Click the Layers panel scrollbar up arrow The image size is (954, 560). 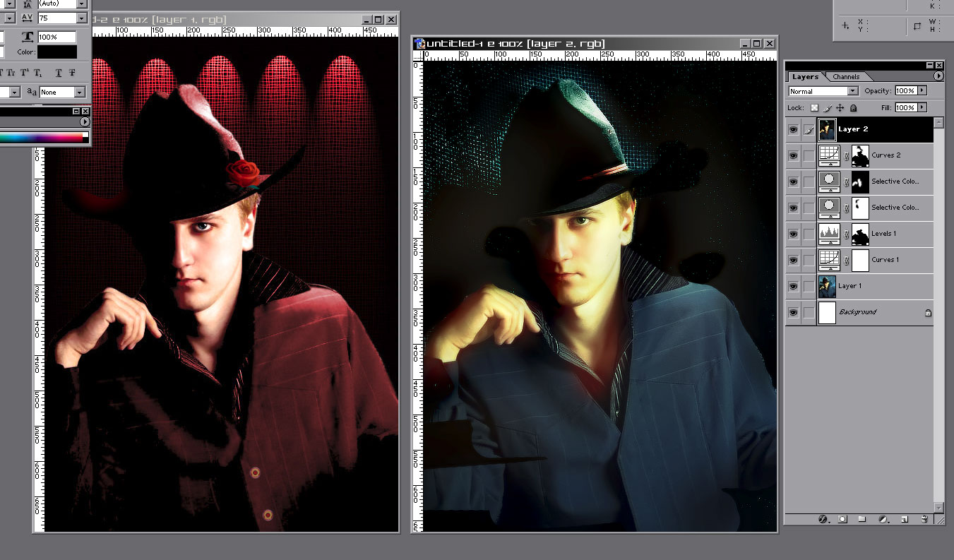click(939, 122)
